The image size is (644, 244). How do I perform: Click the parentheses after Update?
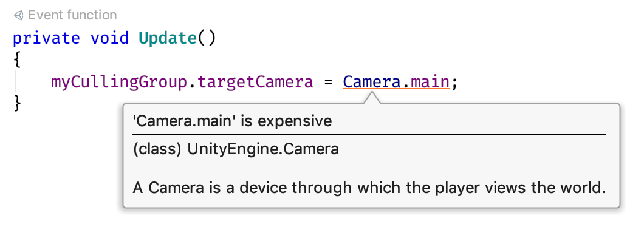tap(207, 39)
